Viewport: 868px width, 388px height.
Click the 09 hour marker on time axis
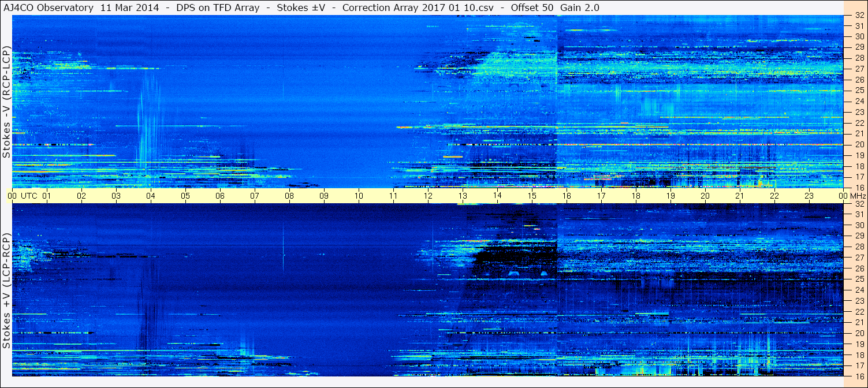[324, 196]
